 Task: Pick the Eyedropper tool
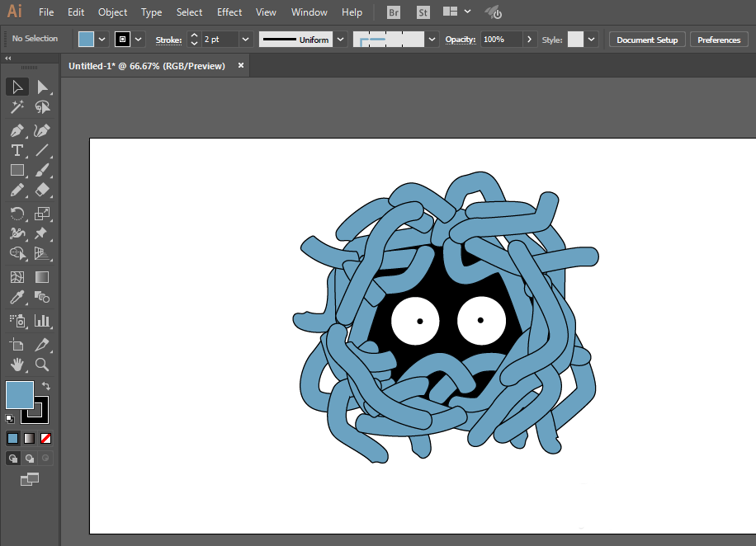tap(17, 298)
